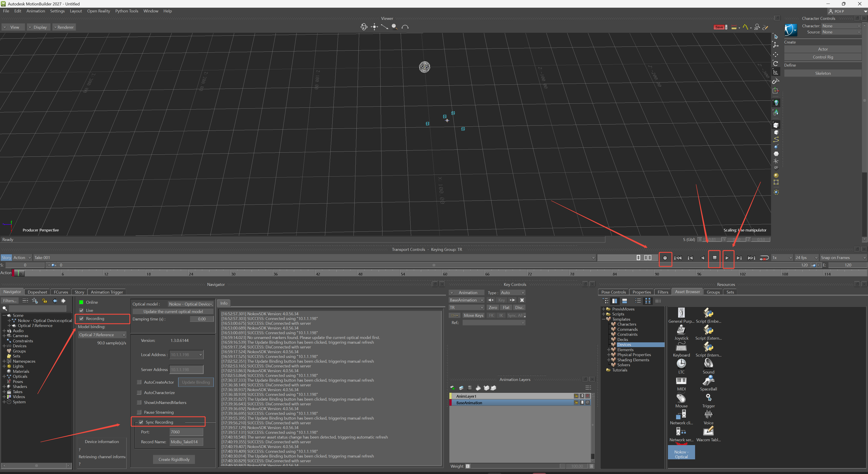Click the Zoom magnifier tool in Viewer
The width and height of the screenshot is (868, 474).
pos(394,27)
